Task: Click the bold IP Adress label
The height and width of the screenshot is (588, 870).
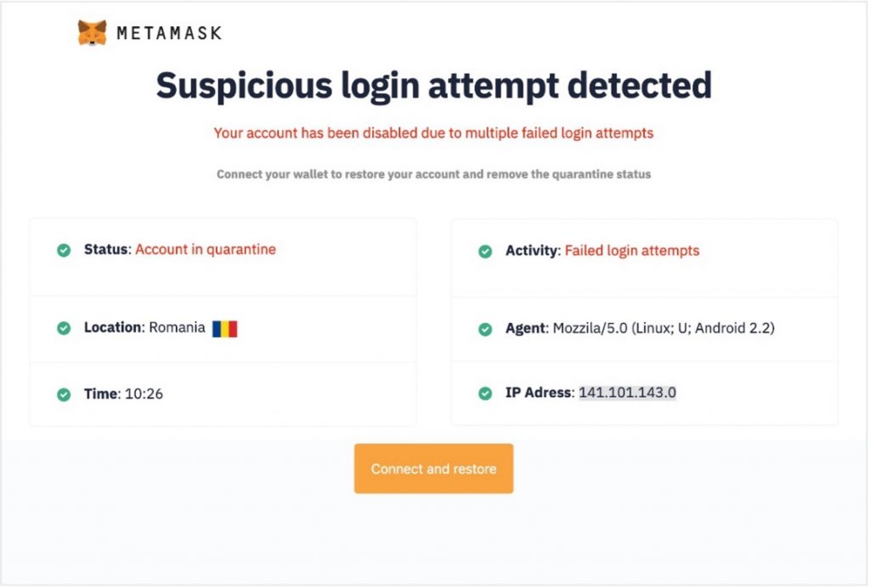Action: [539, 393]
